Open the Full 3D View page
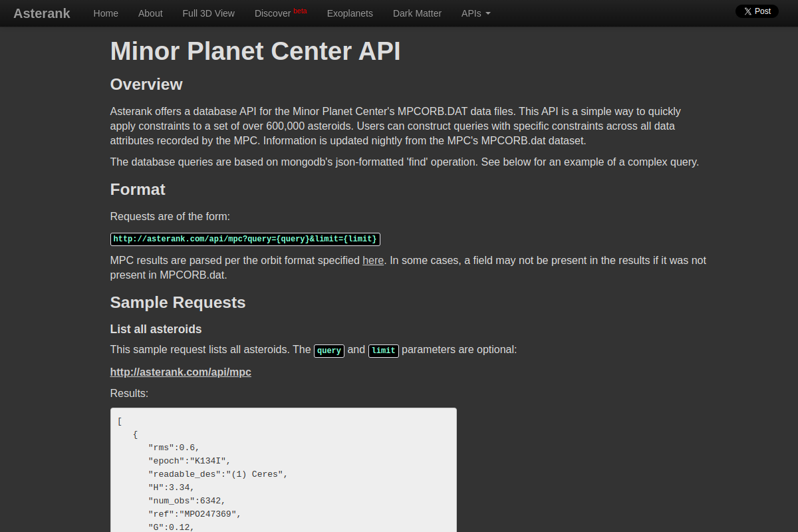The width and height of the screenshot is (798, 532). click(209, 13)
